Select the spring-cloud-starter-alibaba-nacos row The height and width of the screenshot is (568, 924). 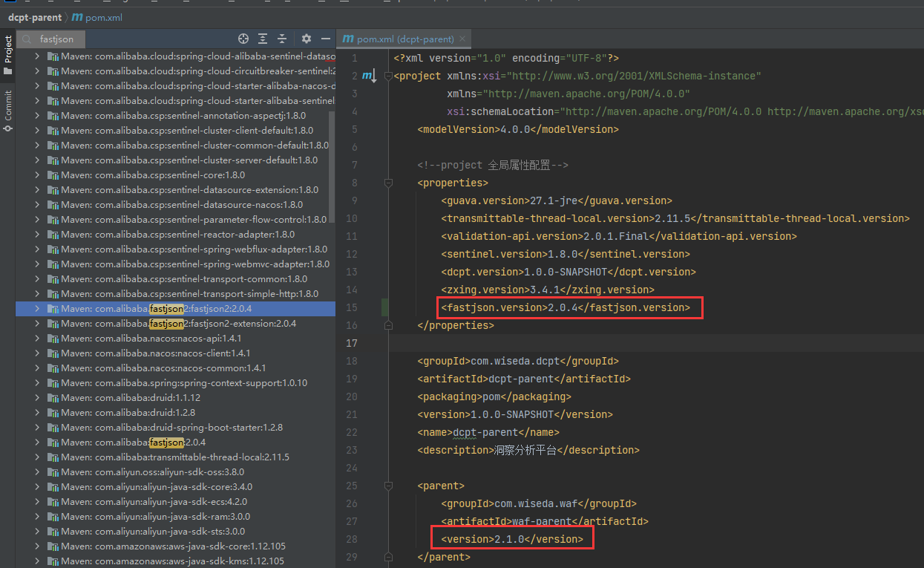coord(175,86)
